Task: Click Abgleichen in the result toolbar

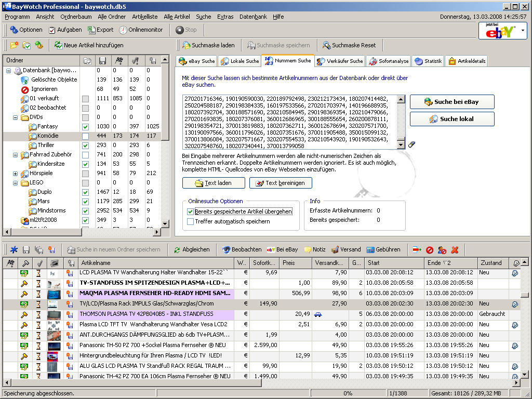Action: (192, 250)
